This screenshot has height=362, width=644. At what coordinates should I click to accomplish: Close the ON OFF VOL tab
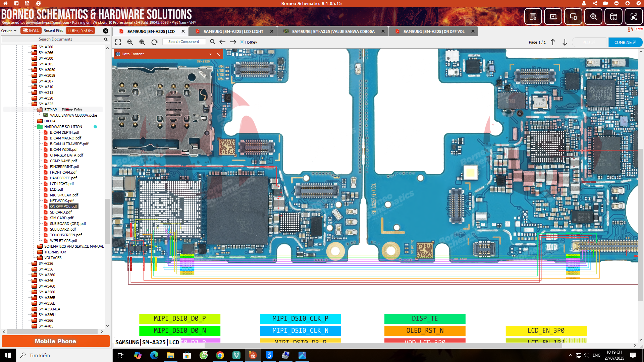tap(473, 32)
